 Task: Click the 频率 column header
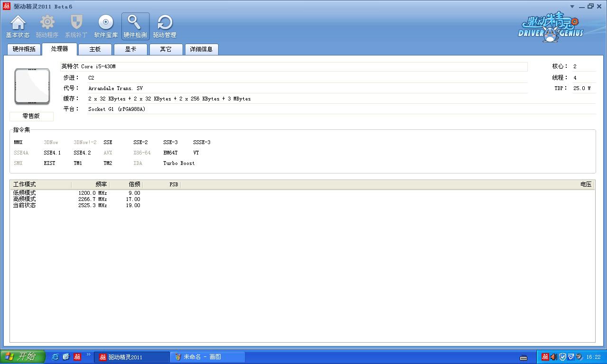pyautogui.click(x=90, y=184)
